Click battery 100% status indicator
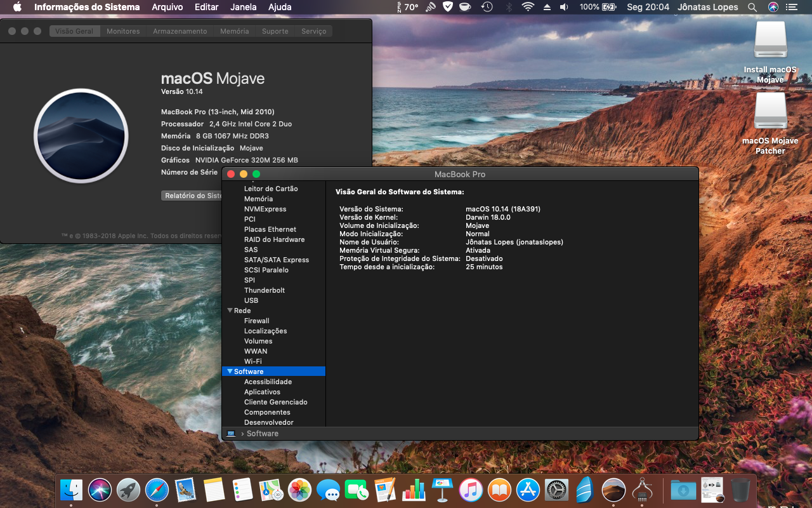This screenshot has width=812, height=508. tap(598, 7)
